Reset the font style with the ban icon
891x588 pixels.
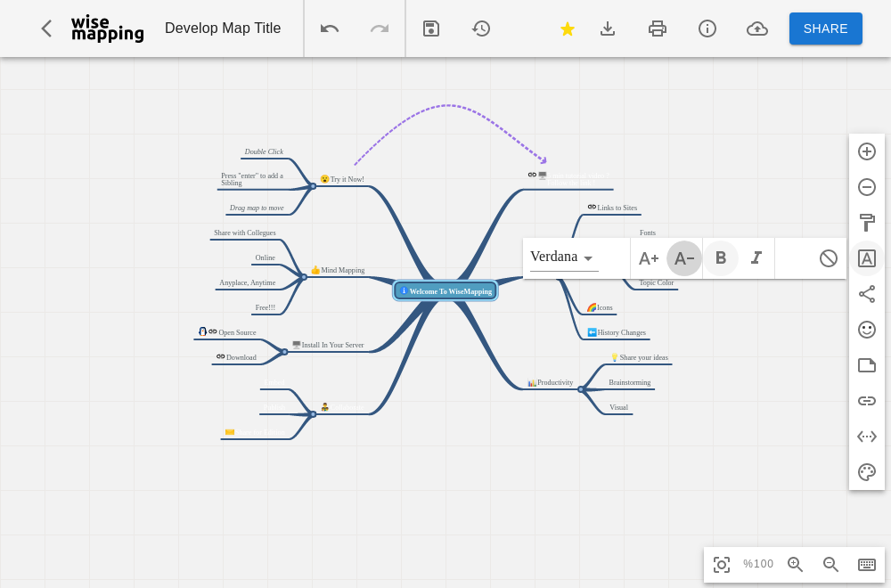tap(829, 258)
